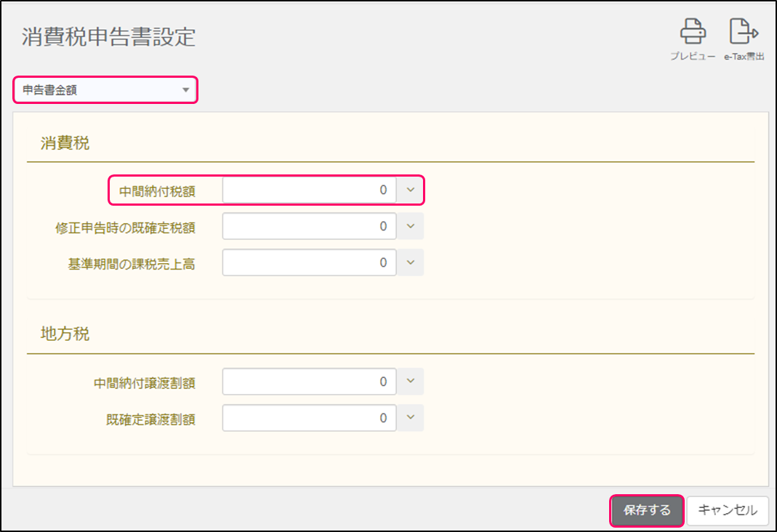Expand the chevron beside 中間納付譲渡割額

tap(410, 382)
